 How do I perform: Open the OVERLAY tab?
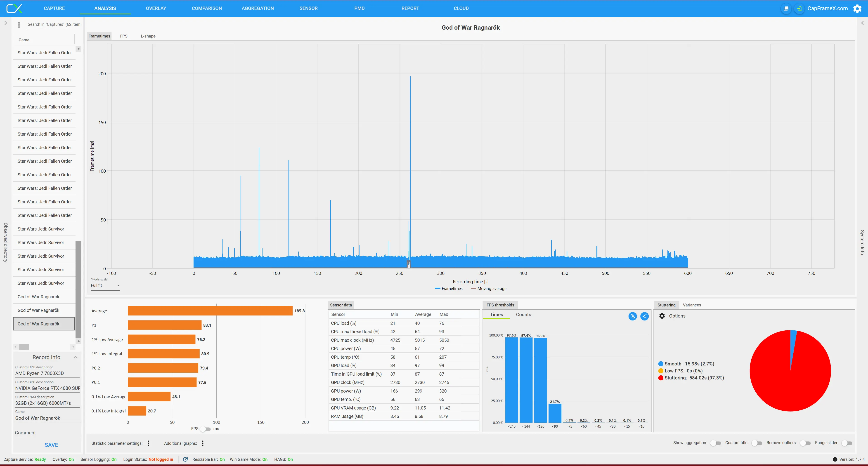point(156,8)
